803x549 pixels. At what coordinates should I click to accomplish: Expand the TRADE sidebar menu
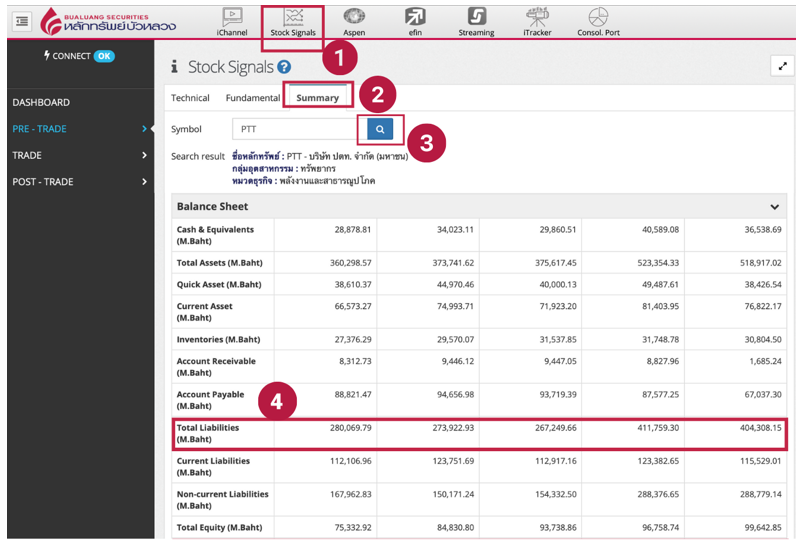pos(80,155)
